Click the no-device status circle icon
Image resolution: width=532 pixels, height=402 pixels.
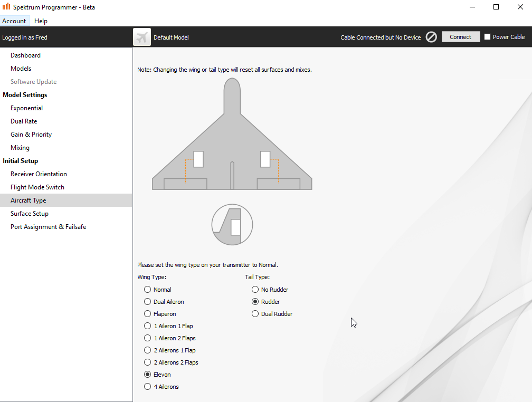pyautogui.click(x=431, y=37)
